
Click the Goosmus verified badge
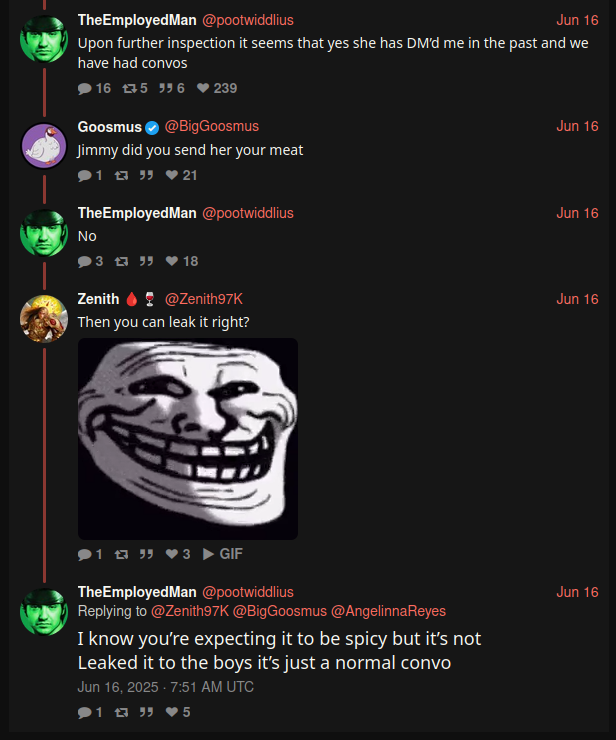152,127
